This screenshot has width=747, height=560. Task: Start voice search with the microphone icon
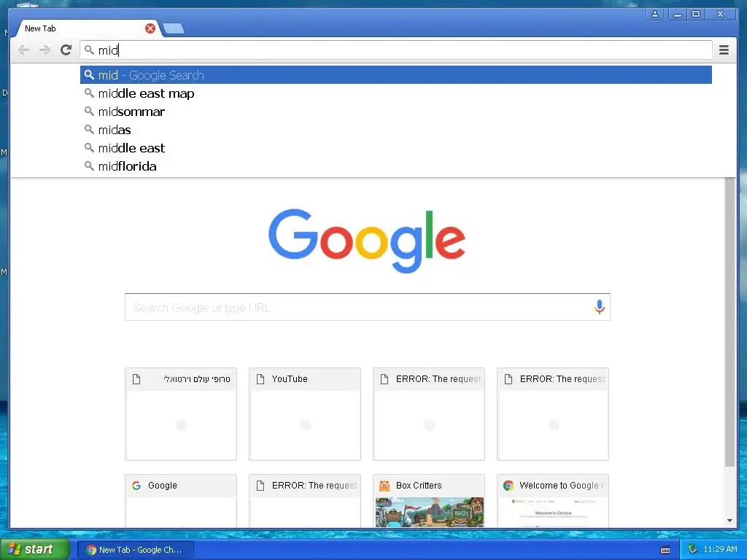click(x=600, y=307)
